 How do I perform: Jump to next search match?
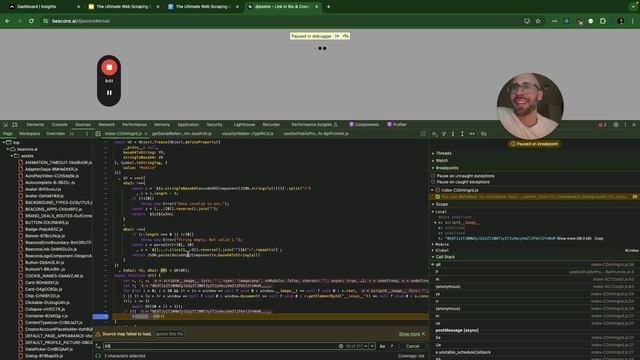[372, 346]
